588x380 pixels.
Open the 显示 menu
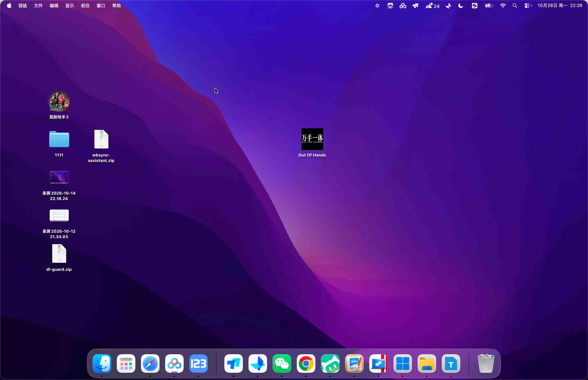coord(70,5)
